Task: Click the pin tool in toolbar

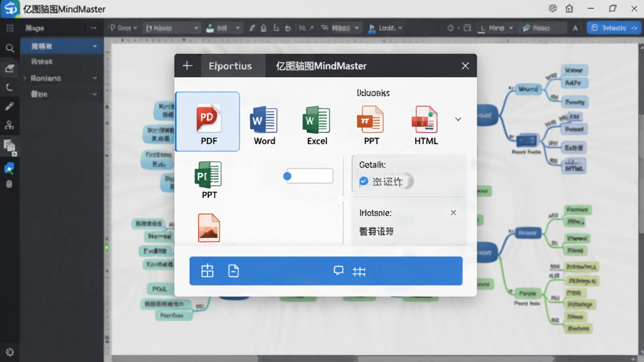Action: [252, 28]
